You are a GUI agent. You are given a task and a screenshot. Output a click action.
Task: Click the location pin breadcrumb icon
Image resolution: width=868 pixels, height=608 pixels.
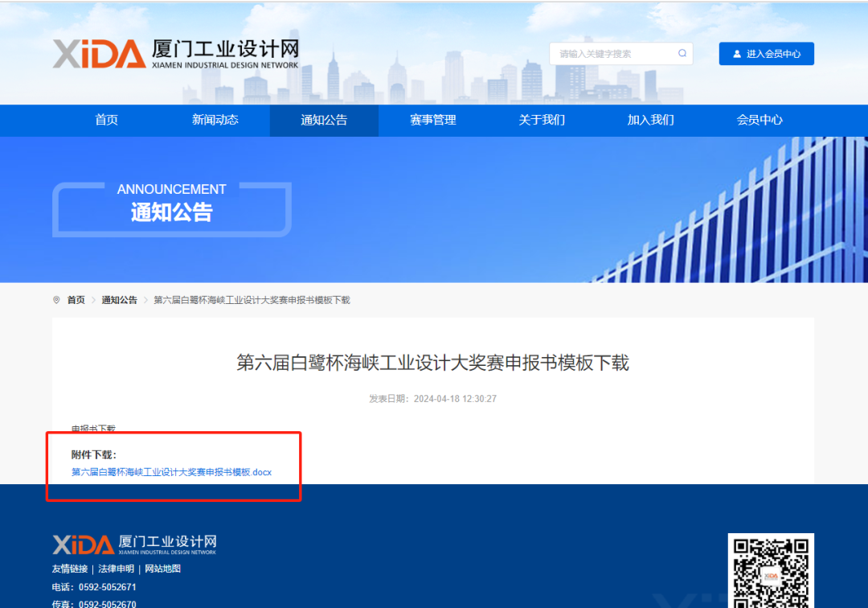(56, 300)
